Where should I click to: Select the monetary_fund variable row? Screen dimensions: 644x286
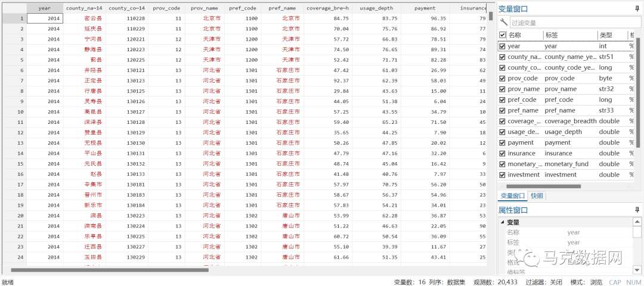[567, 164]
